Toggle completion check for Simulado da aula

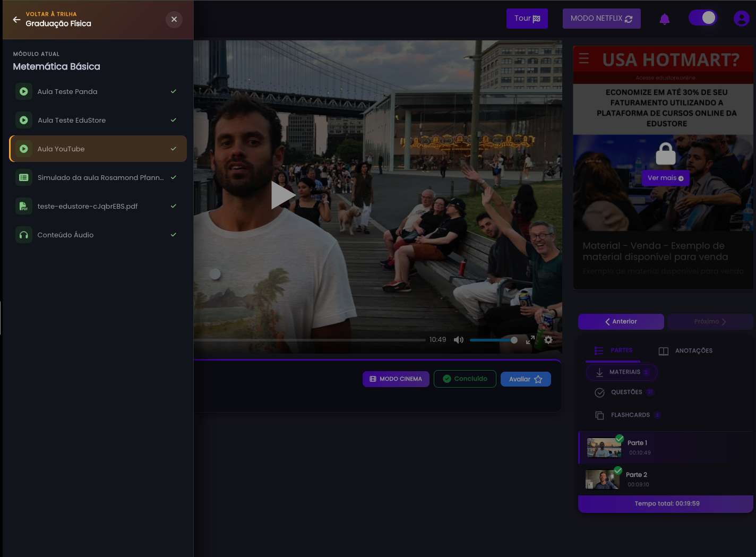174,177
